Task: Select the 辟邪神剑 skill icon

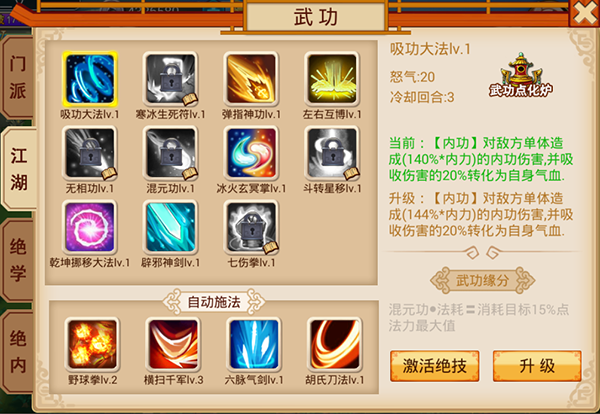Action: [x=171, y=227]
